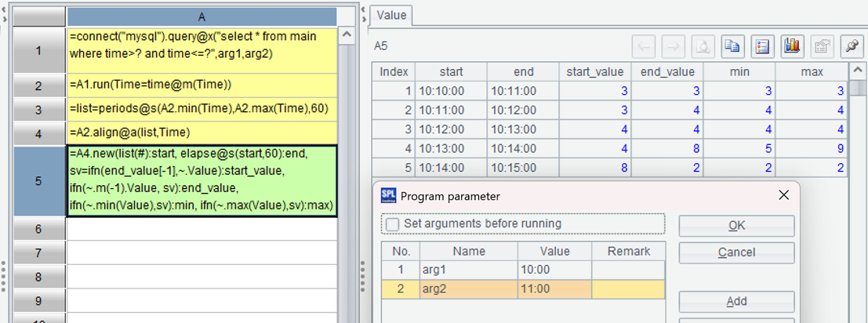Open the properties list icon
Screen dimensions: 868x323
click(x=762, y=46)
